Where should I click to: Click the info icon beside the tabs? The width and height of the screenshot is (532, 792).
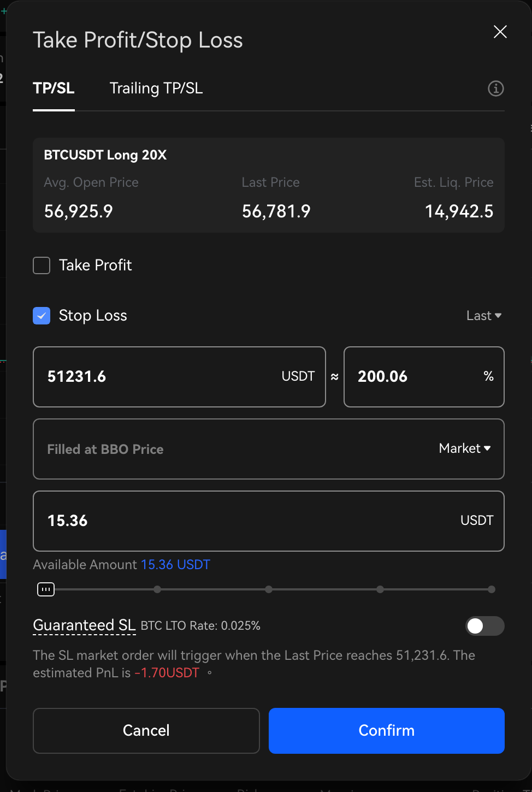(495, 88)
